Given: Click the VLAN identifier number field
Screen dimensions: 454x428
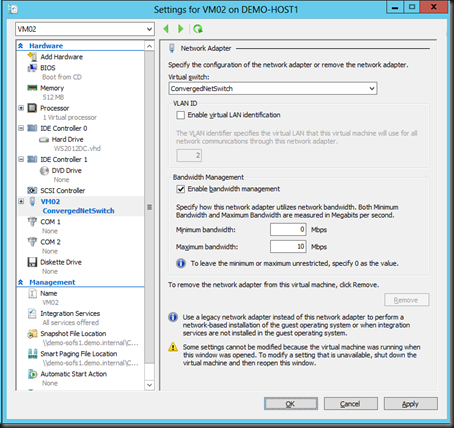Looking at the screenshot, I should [189, 155].
